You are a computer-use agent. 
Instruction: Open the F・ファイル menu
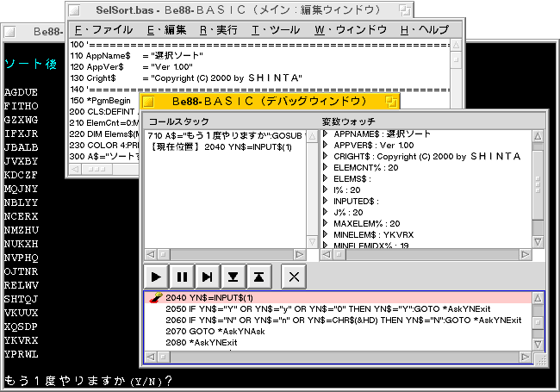tap(103, 29)
